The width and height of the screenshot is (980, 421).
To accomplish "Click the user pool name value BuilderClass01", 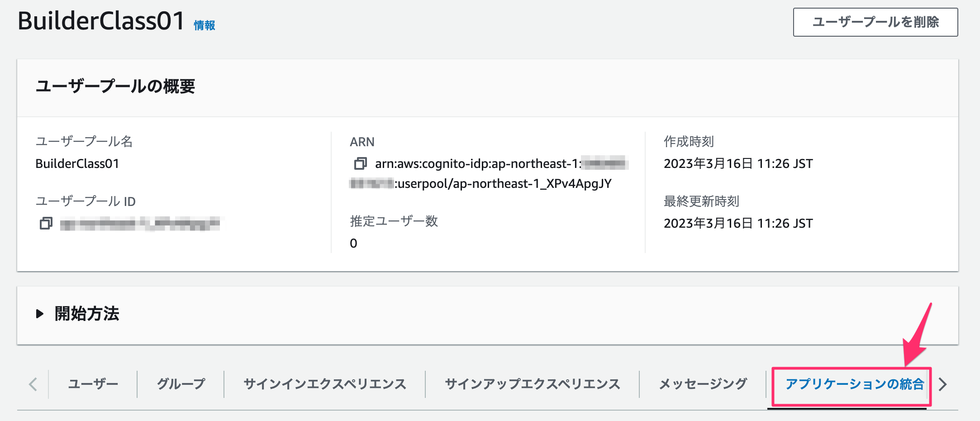I will pyautogui.click(x=77, y=163).
